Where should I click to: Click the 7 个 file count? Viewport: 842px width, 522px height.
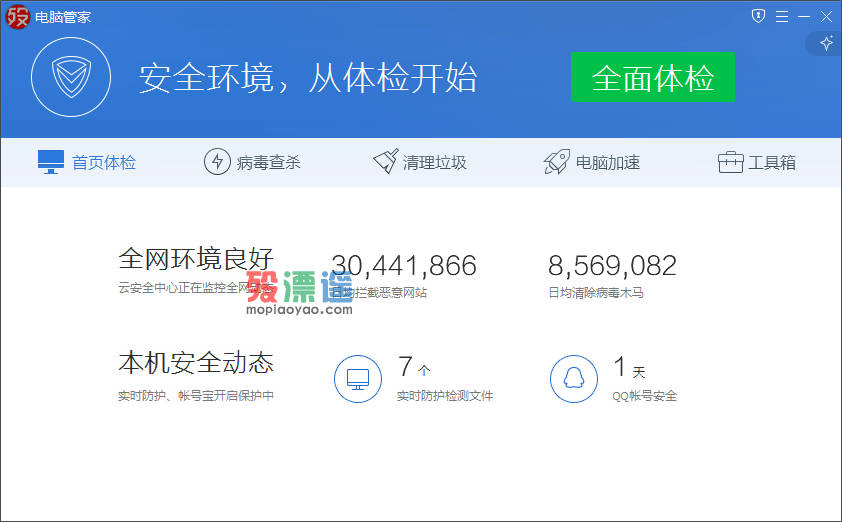[414, 367]
